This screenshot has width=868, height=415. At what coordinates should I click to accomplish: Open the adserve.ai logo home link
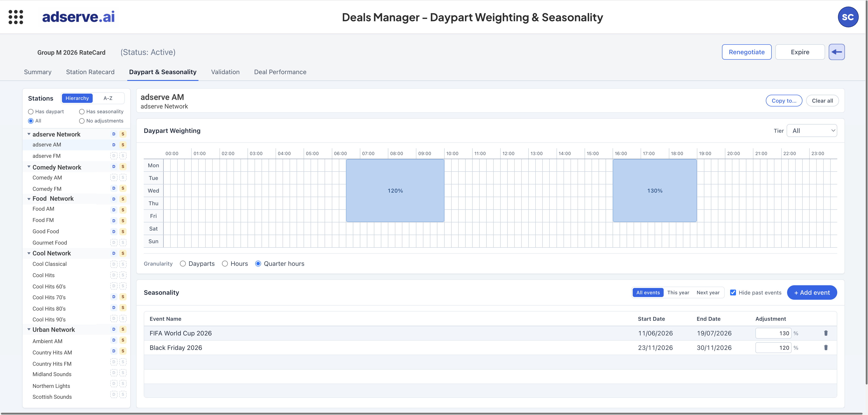click(x=78, y=17)
